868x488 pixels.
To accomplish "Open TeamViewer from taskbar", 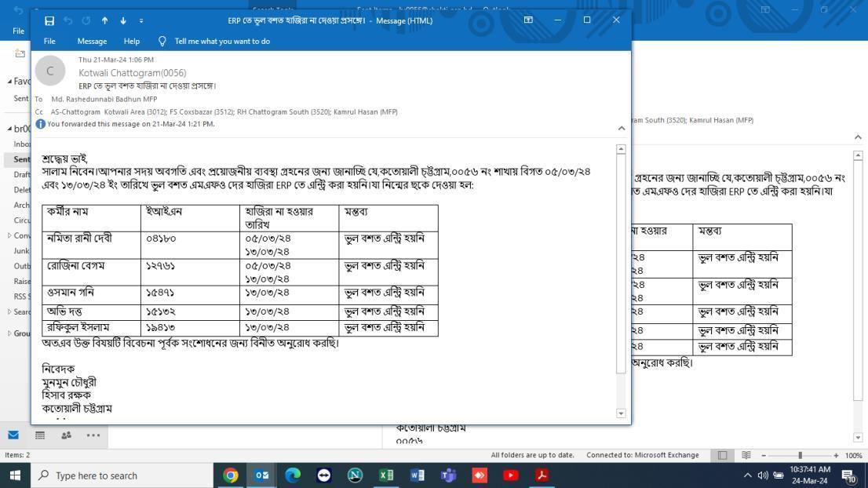I will pyautogui.click(x=324, y=475).
